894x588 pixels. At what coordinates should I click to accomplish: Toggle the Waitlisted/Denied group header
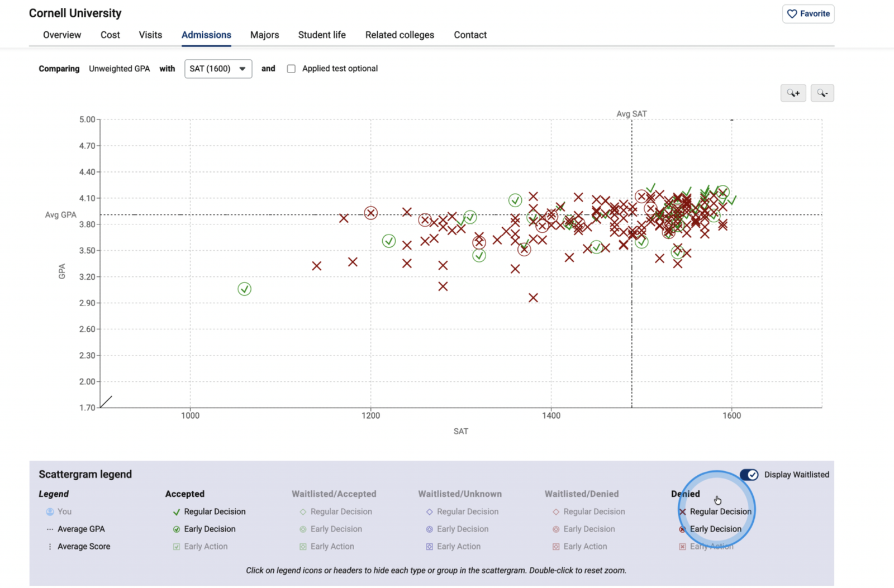tap(582, 494)
